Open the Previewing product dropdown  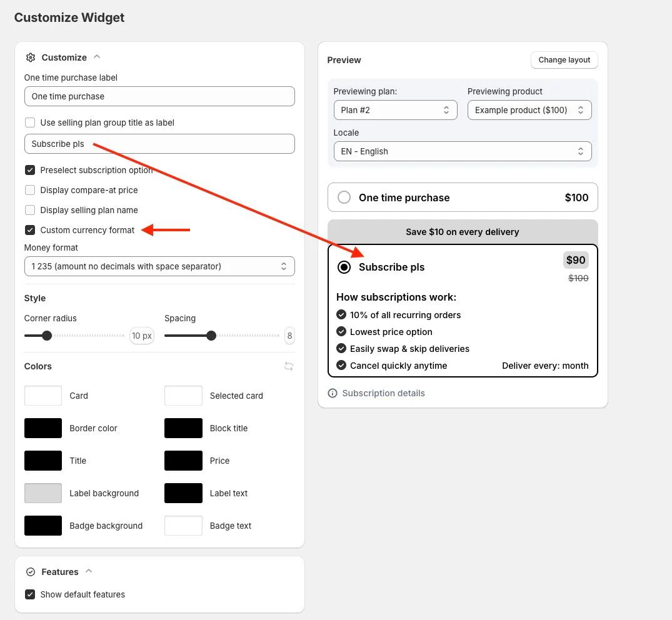(529, 110)
